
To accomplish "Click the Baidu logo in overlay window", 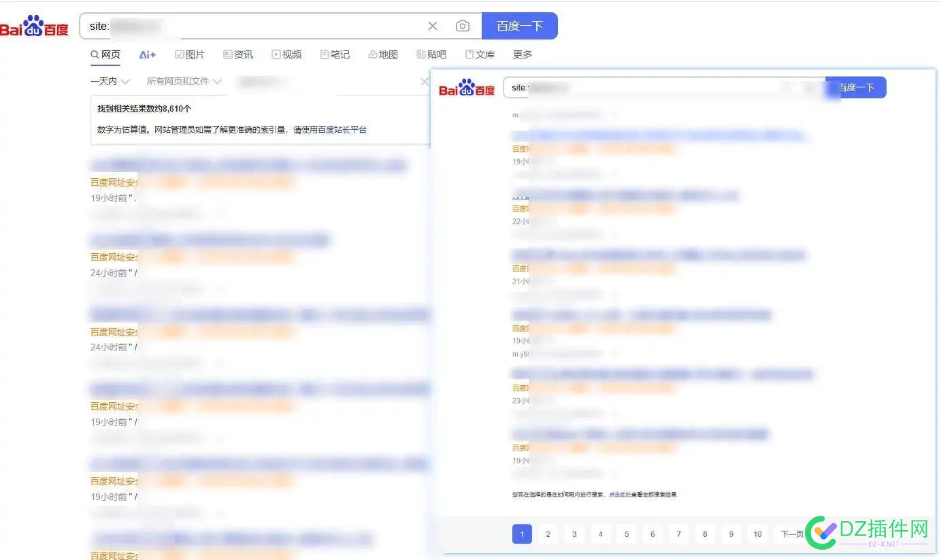I will coord(467,88).
